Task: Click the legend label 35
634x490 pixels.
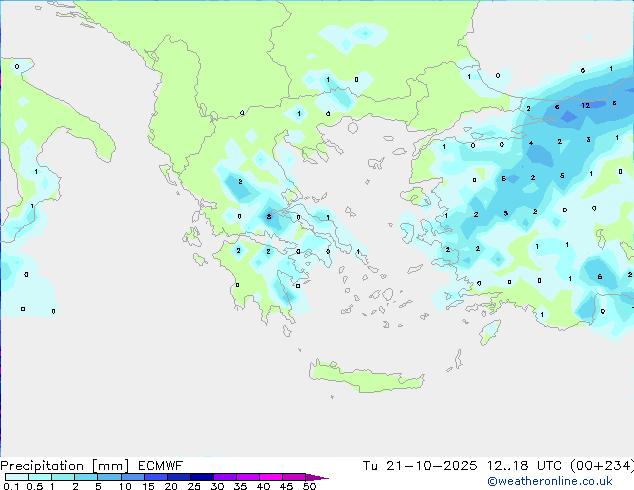Action: (x=240, y=486)
